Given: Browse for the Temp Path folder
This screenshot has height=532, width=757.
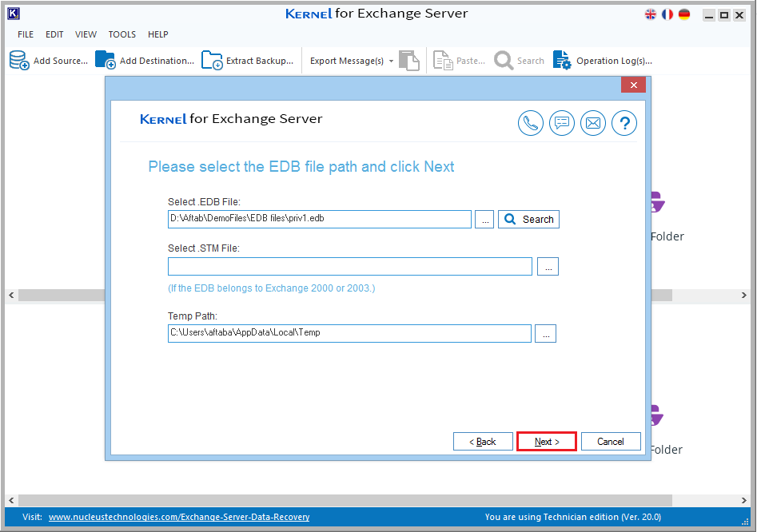Looking at the screenshot, I should [x=545, y=333].
